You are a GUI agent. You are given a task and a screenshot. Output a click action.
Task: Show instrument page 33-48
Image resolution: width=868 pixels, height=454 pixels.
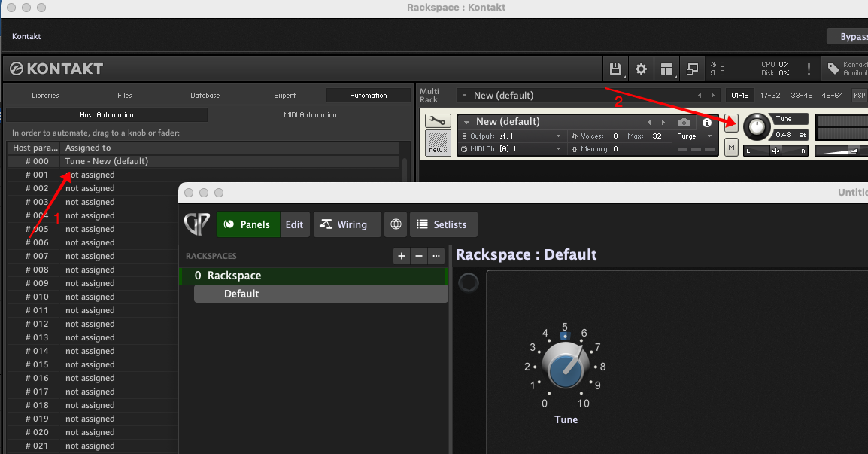tap(801, 96)
